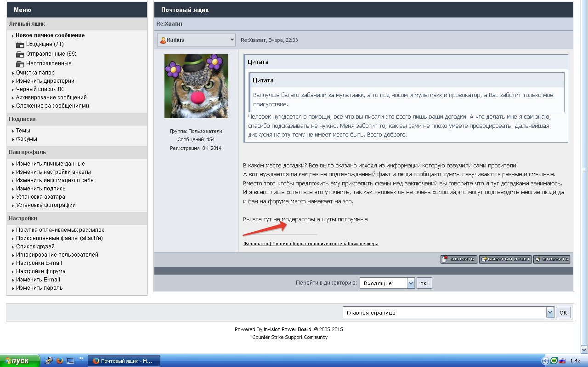The image size is (588, 367).
Task: Open Настройки форума link
Action: click(41, 271)
